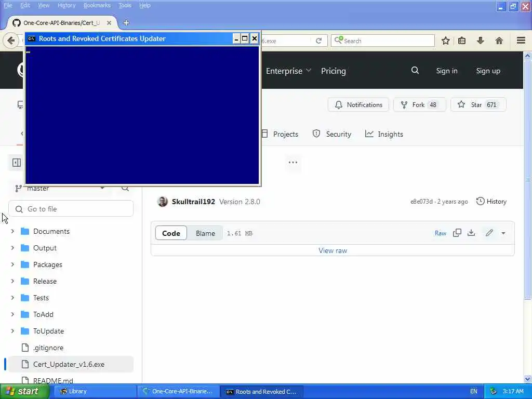Click the pencil edit file icon
532x399 pixels.
(x=489, y=233)
